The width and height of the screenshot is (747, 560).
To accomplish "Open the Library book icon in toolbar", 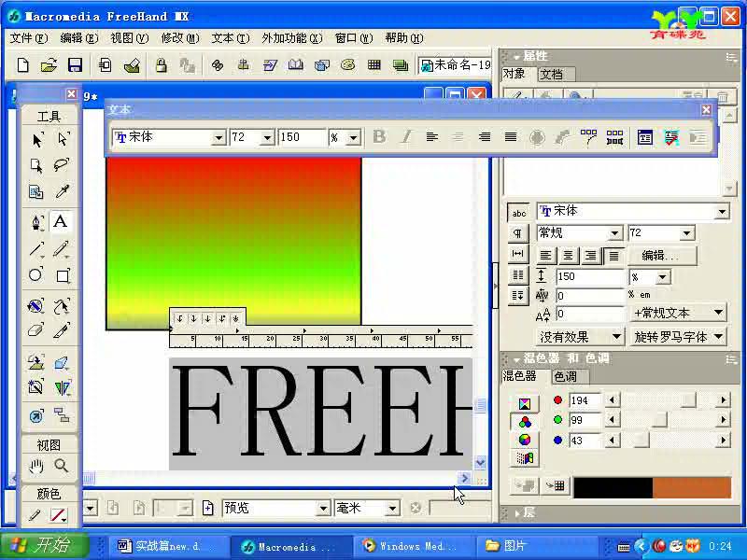I will coord(295,64).
